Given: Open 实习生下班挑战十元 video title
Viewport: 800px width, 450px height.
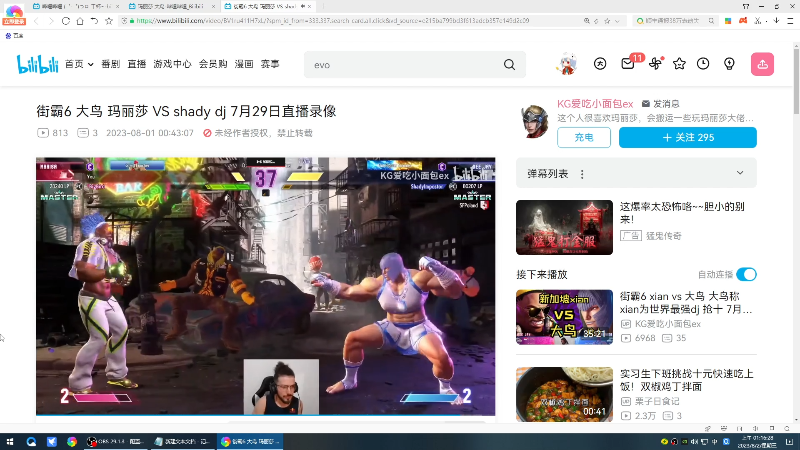Looking at the screenshot, I should (686, 380).
